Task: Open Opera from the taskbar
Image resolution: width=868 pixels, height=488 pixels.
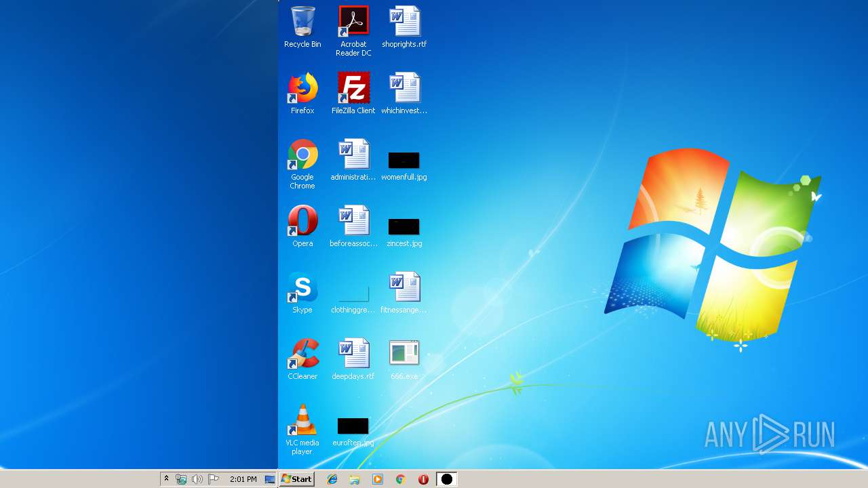Action: 423,479
